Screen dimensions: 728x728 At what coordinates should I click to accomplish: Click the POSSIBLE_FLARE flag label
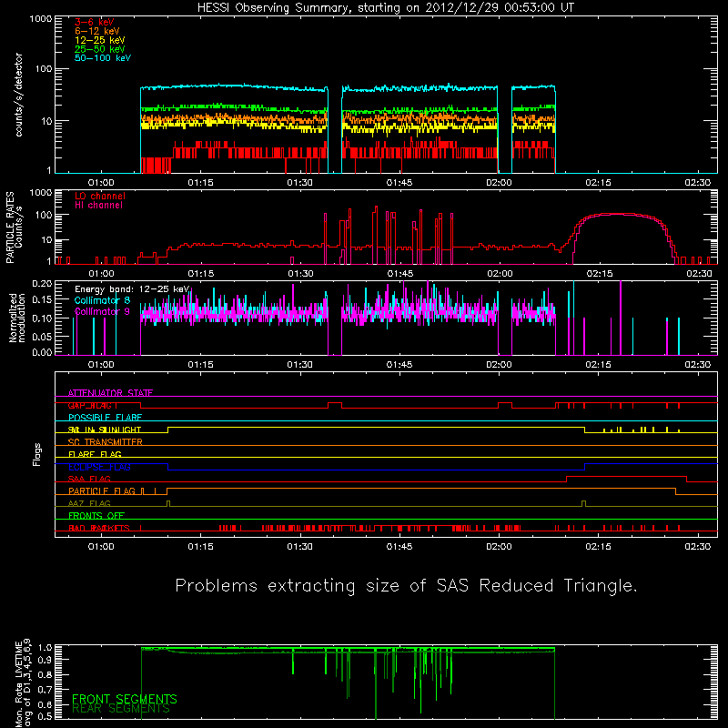coord(105,418)
